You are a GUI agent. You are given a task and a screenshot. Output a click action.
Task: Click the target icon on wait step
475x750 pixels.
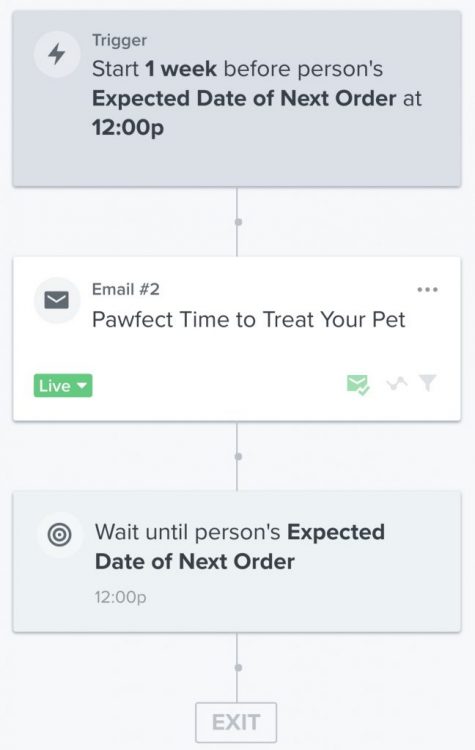[60, 534]
